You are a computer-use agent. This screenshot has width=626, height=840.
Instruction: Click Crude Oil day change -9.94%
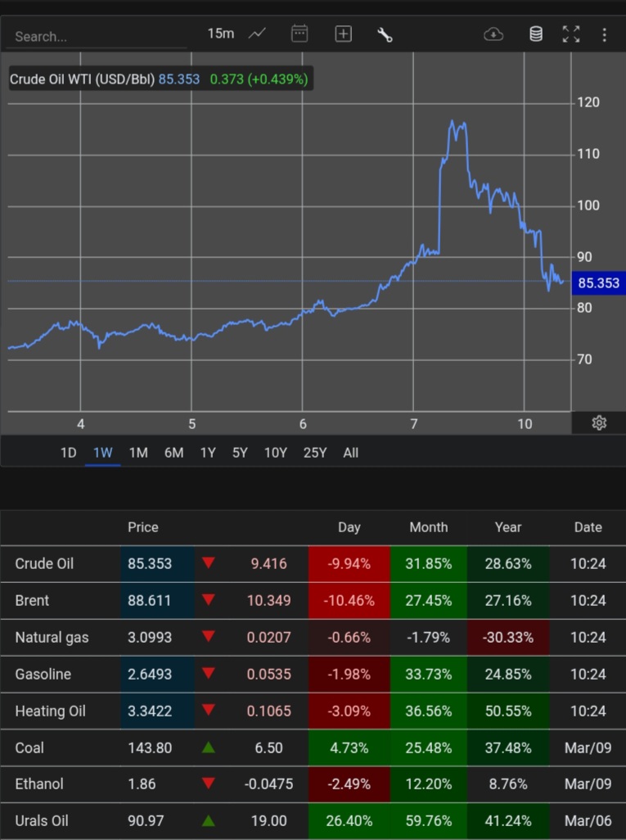click(x=349, y=564)
